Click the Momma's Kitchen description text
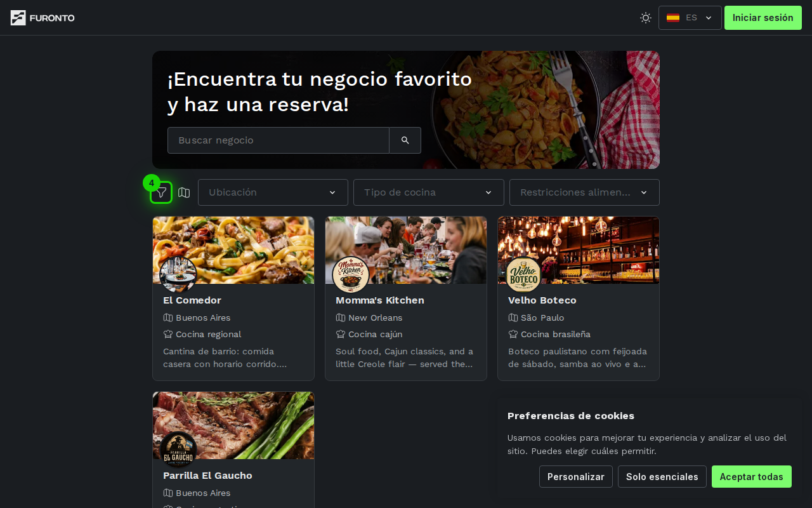The image size is (812, 508). tap(405, 358)
